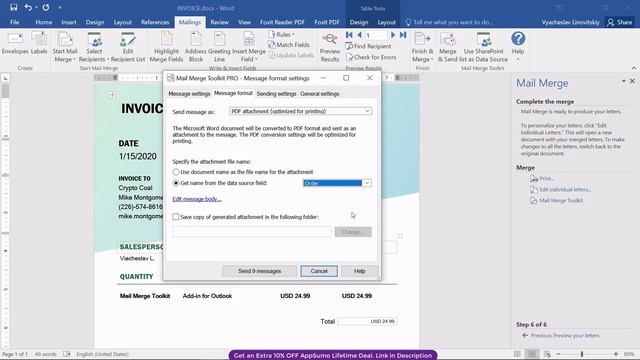The height and width of the screenshot is (360, 640).
Task: Click Use SharePoint list as Data Source
Action: pos(484,48)
